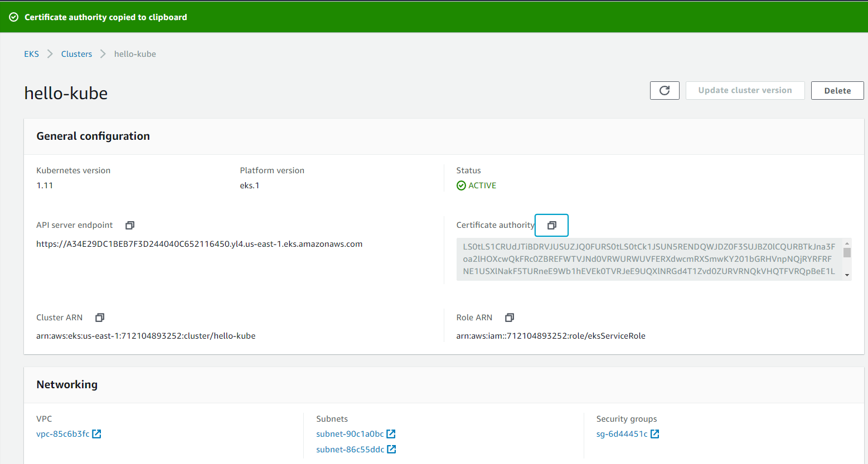Click the refresh cluster button
The width and height of the screenshot is (868, 464).
665,90
